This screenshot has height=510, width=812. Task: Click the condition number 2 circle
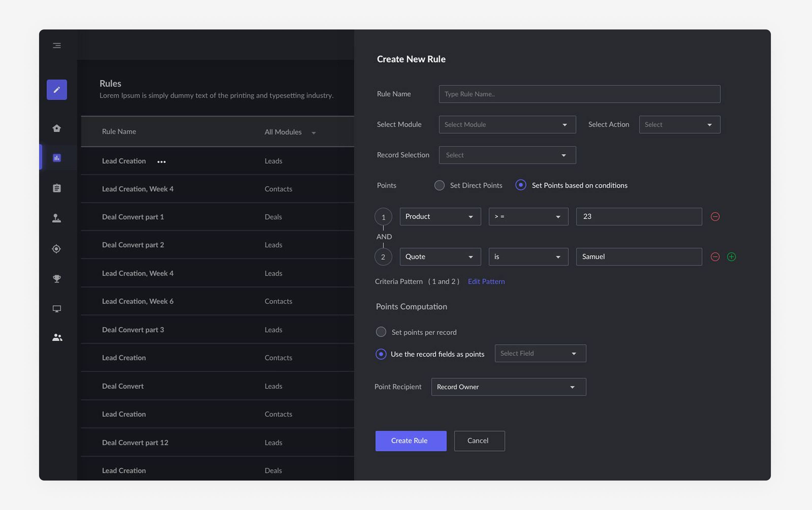click(x=383, y=257)
